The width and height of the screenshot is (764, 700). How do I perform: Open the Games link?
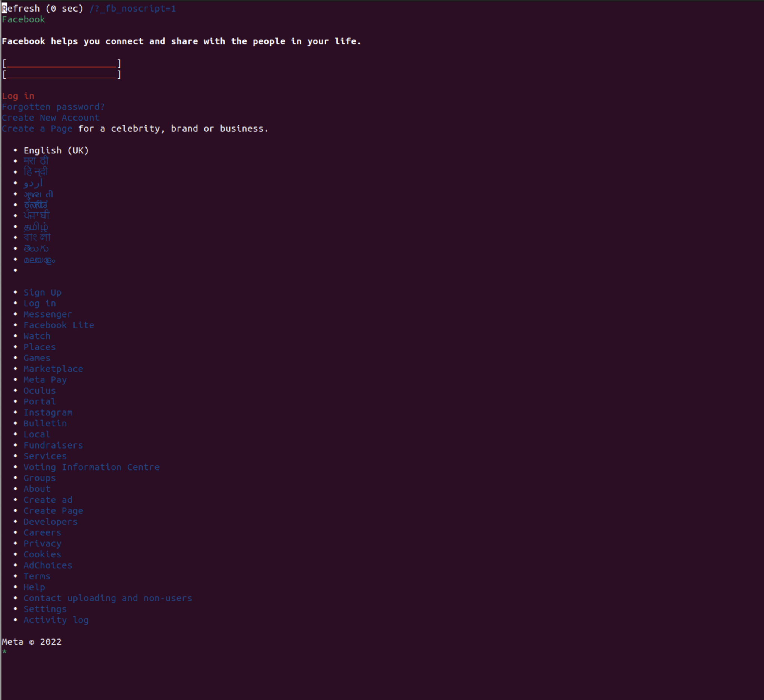37,358
